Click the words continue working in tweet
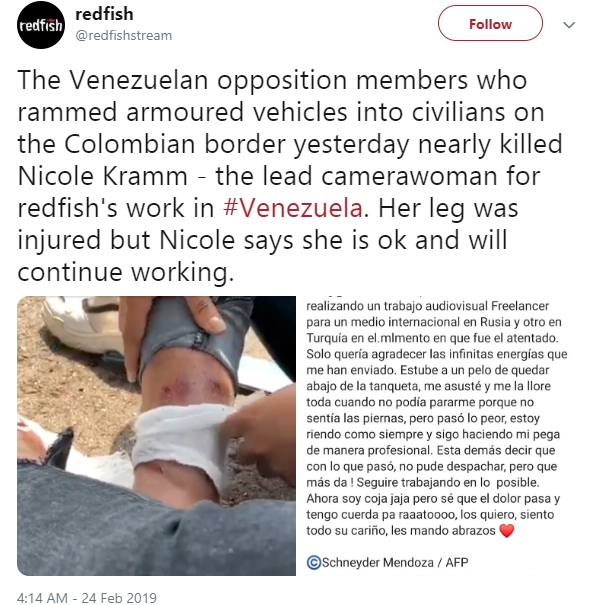Viewport: 601px width, 605px height. tap(125, 272)
